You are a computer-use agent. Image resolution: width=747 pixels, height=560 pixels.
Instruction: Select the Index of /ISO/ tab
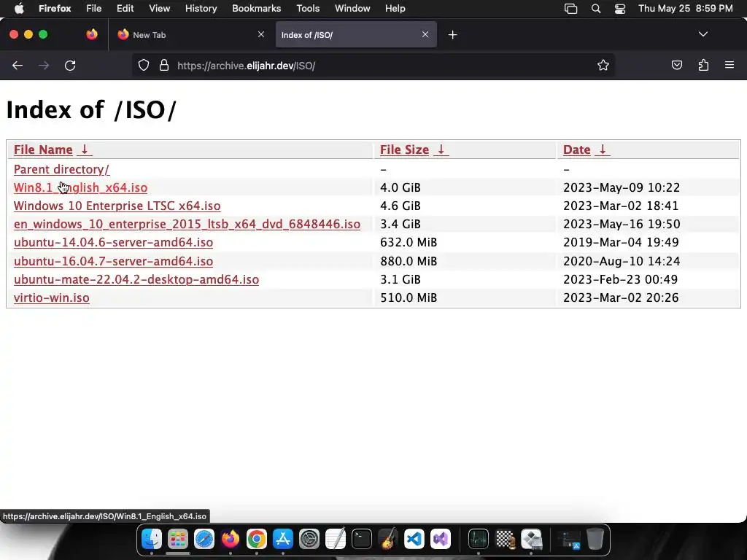click(356, 34)
